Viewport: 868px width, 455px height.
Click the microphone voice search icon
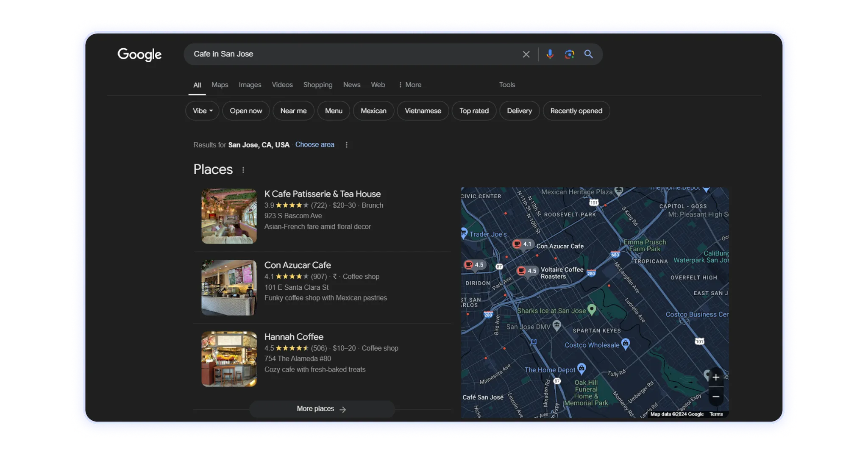click(550, 54)
